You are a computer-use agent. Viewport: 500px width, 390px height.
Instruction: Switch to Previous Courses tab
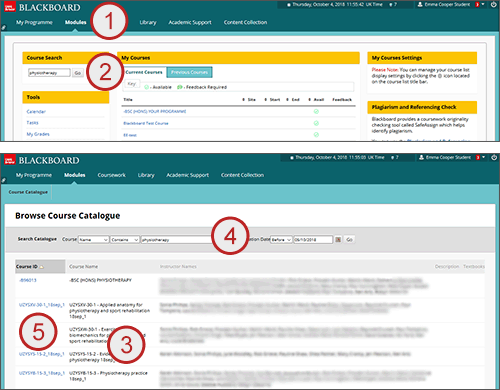(x=189, y=72)
